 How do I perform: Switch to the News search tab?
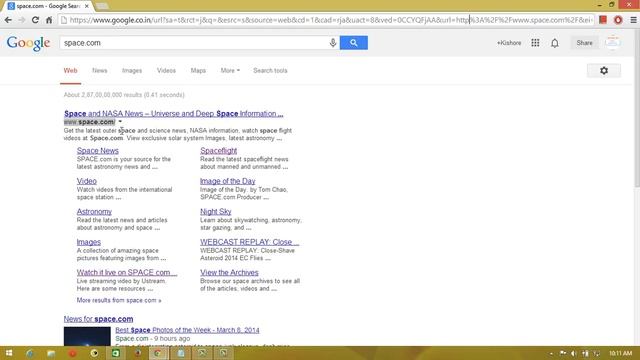pos(100,71)
